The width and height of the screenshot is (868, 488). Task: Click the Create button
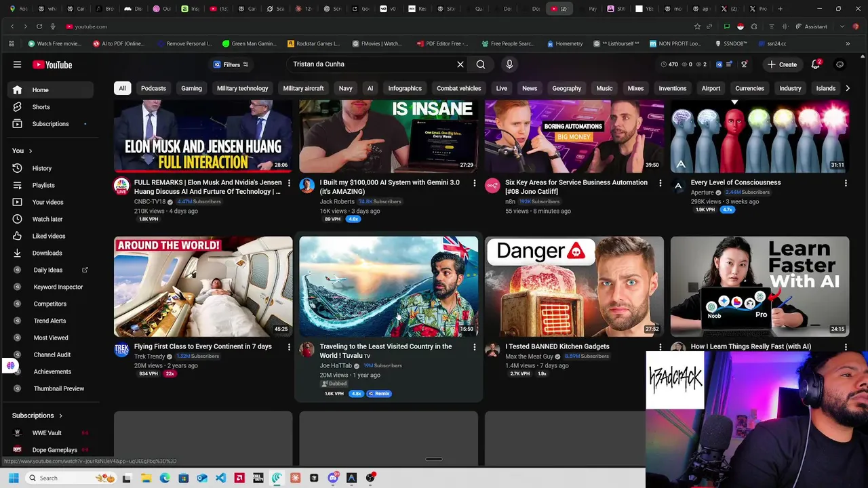782,64
